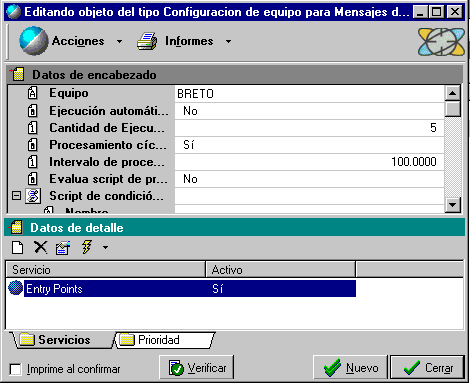Open detail properties icon
The image size is (470, 383).
[63, 248]
